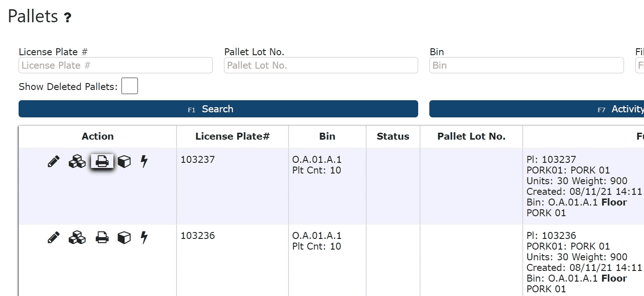Image resolution: width=644 pixels, height=296 pixels.
Task: Select the Bin search input field
Action: click(526, 65)
